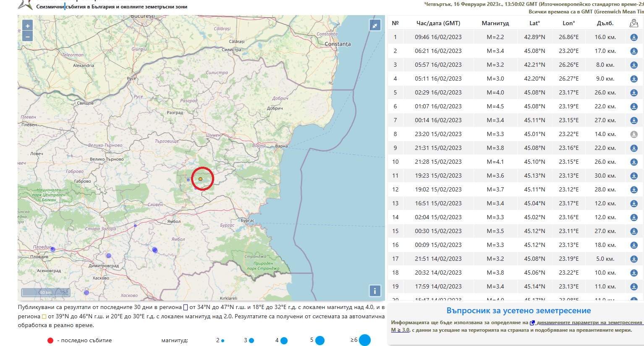Open the felt earthquake questionnaire heading
This screenshot has width=644, height=346.
coord(518,311)
